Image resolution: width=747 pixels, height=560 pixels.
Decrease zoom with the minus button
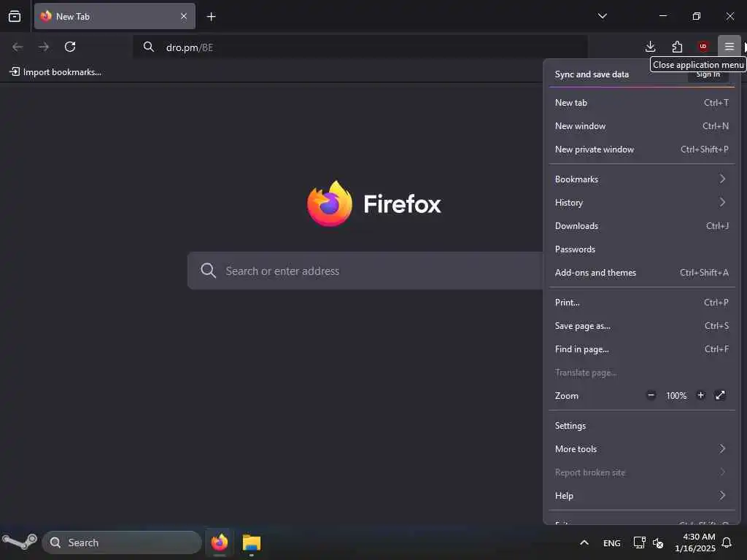[x=651, y=395]
